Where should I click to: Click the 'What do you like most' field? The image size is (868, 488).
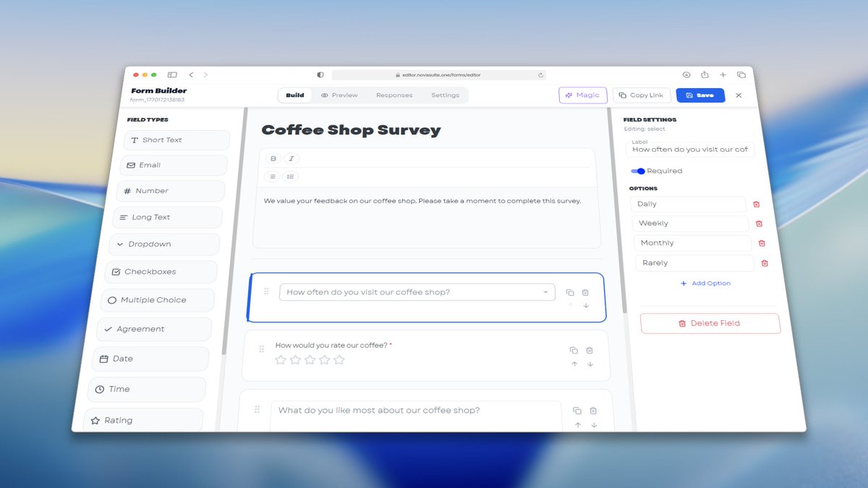pyautogui.click(x=416, y=416)
